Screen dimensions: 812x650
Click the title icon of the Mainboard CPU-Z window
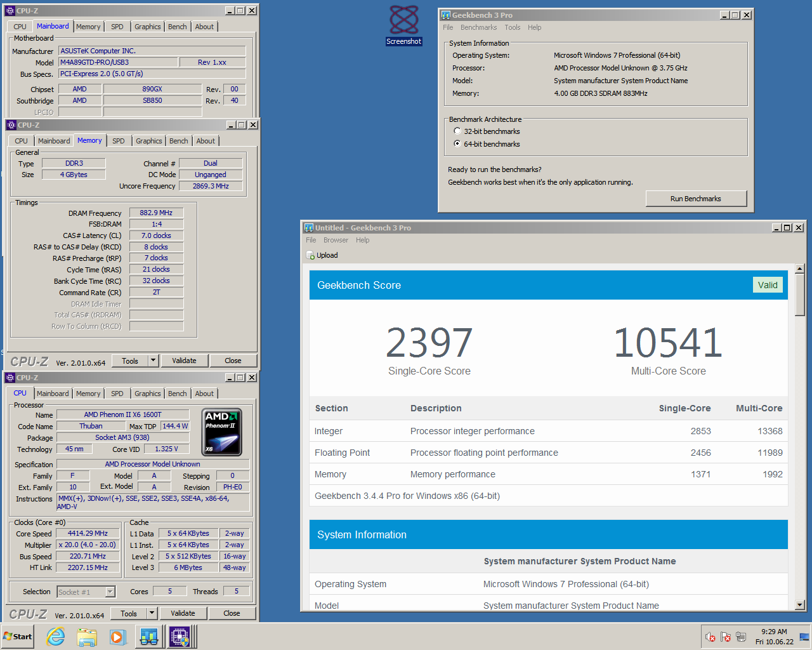(x=10, y=11)
